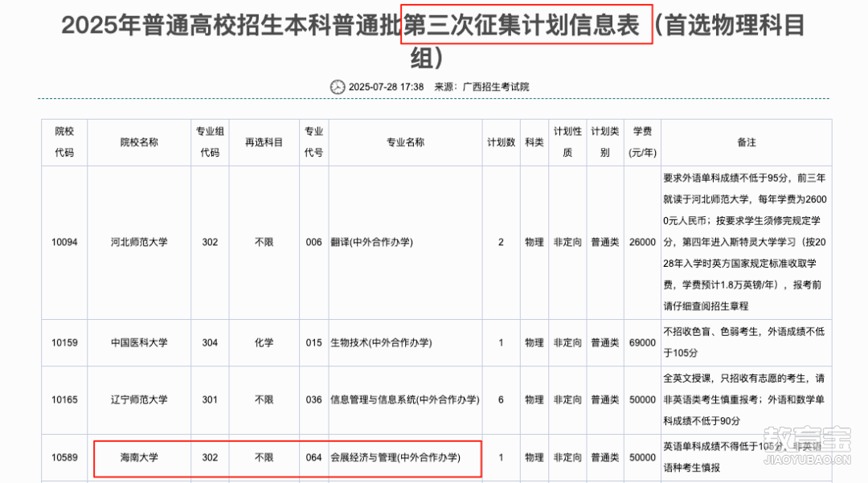Select school code cell 10094

(x=64, y=243)
